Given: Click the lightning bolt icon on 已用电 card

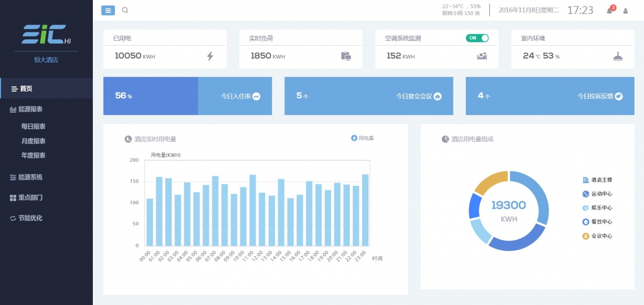Looking at the screenshot, I should pos(210,56).
